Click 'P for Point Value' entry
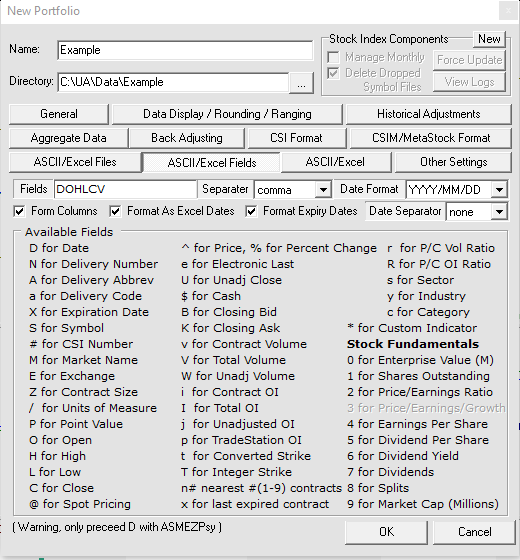This screenshot has width=520, height=560. 76,424
